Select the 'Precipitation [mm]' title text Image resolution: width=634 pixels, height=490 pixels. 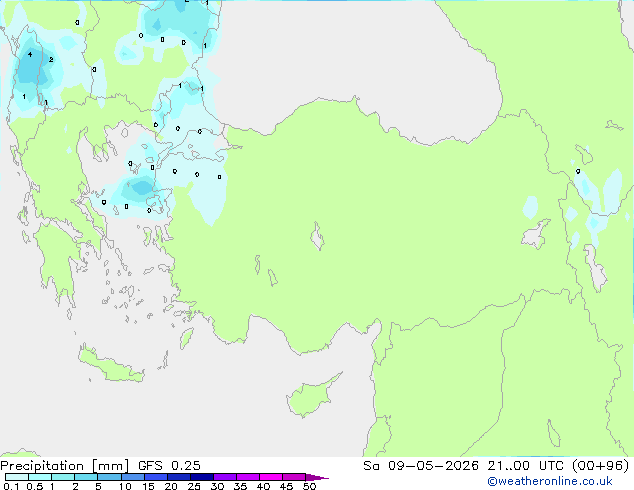[x=65, y=466]
